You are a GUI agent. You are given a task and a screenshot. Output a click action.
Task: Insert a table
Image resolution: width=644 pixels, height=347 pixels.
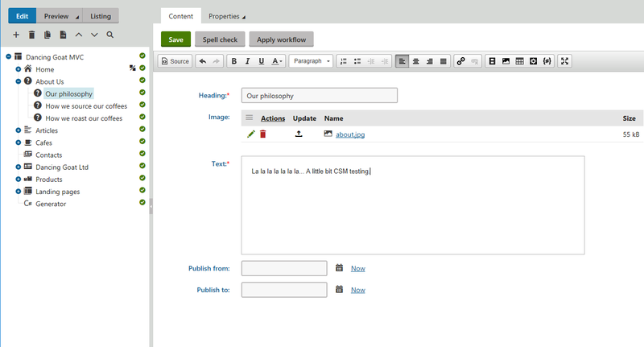[x=519, y=61]
